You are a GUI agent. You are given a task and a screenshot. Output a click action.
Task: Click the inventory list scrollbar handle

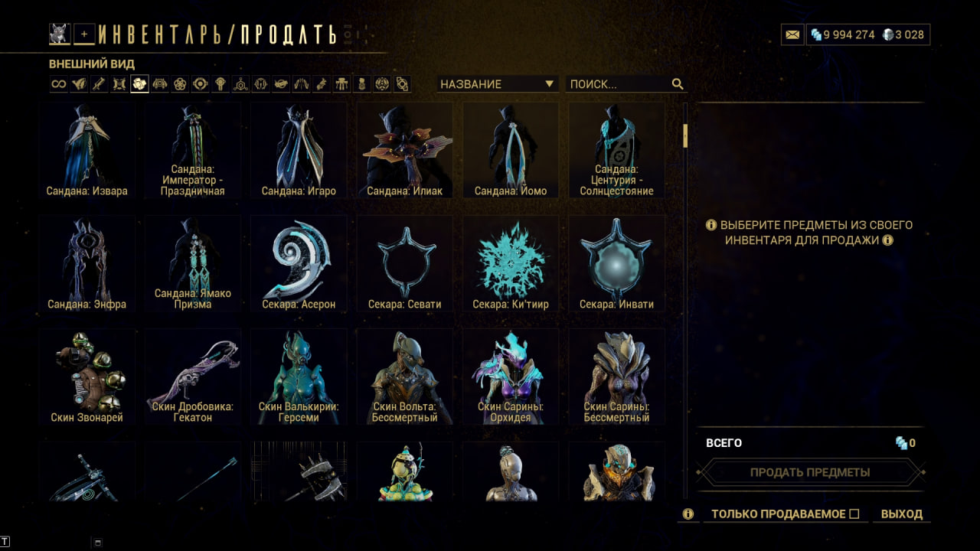click(685, 135)
